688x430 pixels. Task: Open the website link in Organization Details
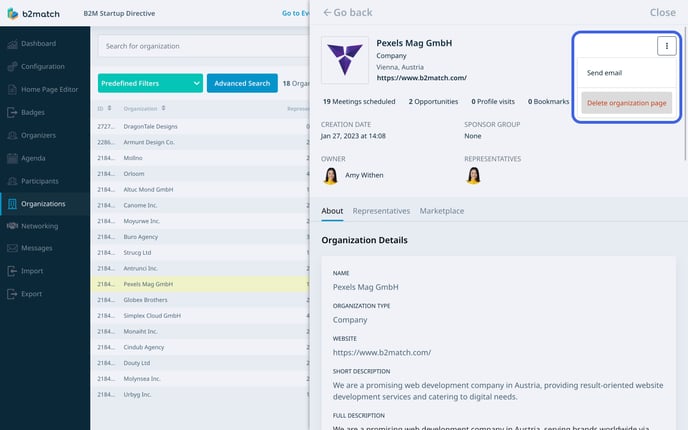point(382,352)
